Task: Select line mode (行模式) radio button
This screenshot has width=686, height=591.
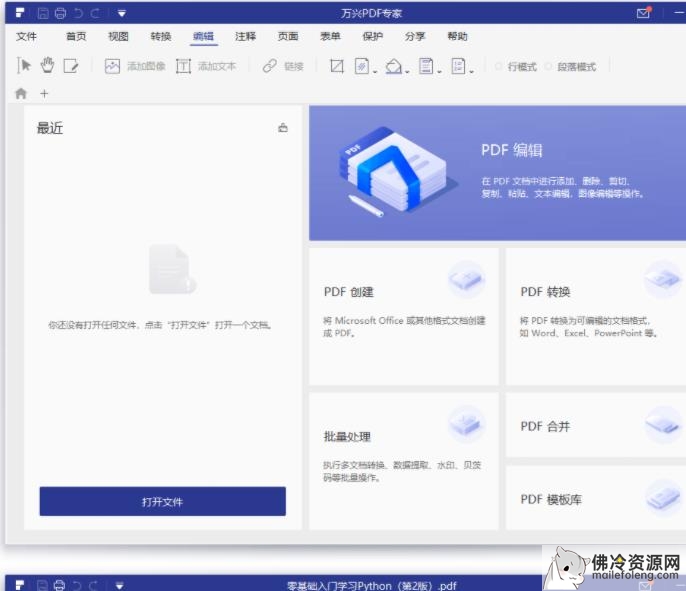Action: 499,67
